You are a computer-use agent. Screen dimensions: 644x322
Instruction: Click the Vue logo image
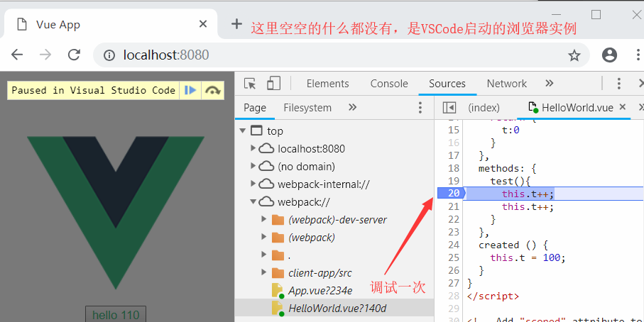116,213
